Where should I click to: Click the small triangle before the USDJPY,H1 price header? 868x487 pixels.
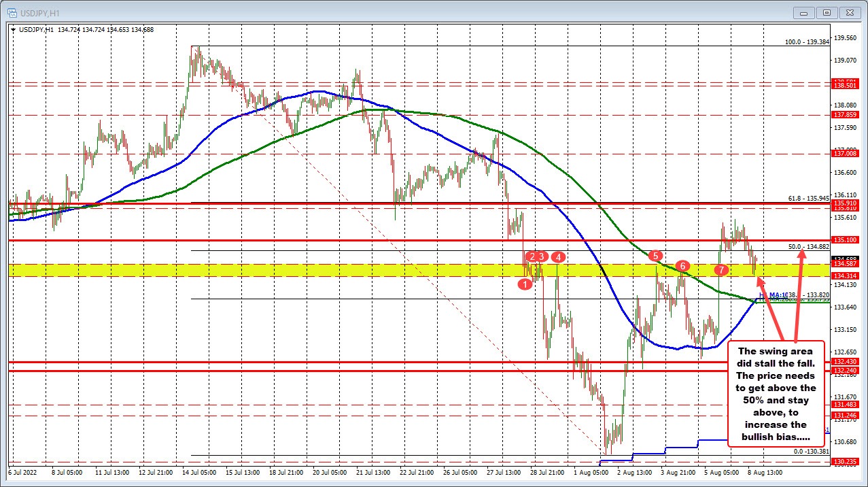coord(12,30)
